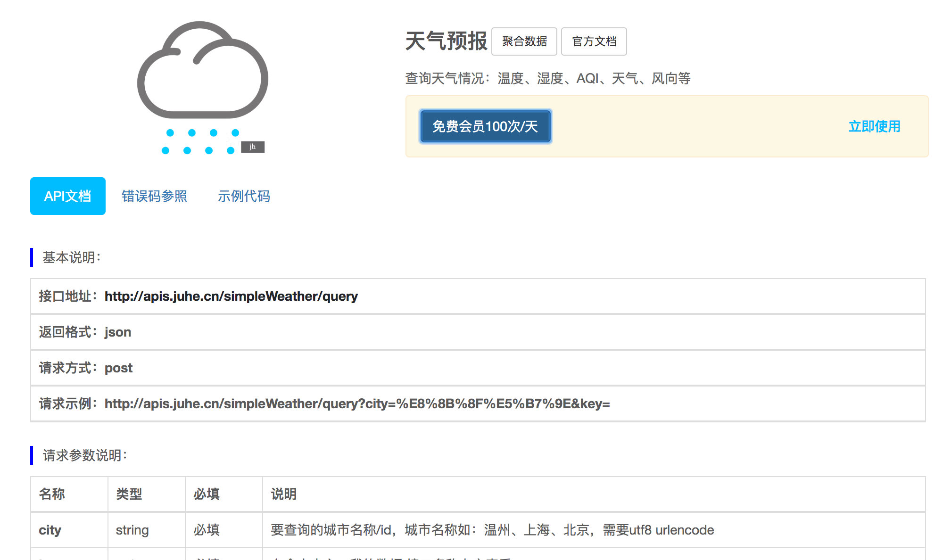
Task: Click the 返回格式 json row
Action: (x=478, y=332)
